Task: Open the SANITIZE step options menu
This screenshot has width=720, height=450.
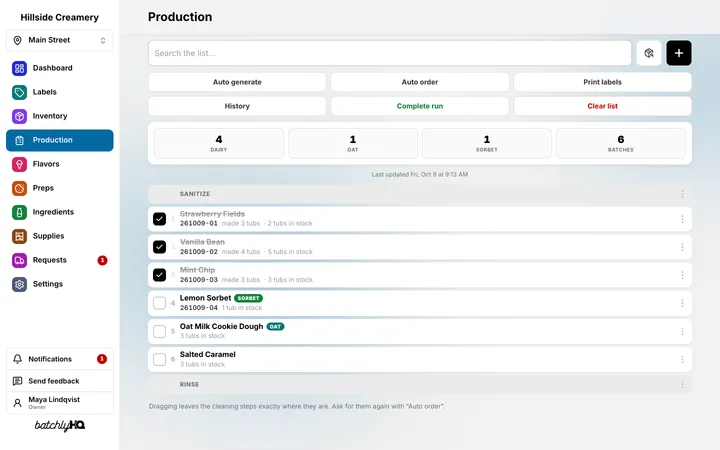Action: [x=682, y=194]
